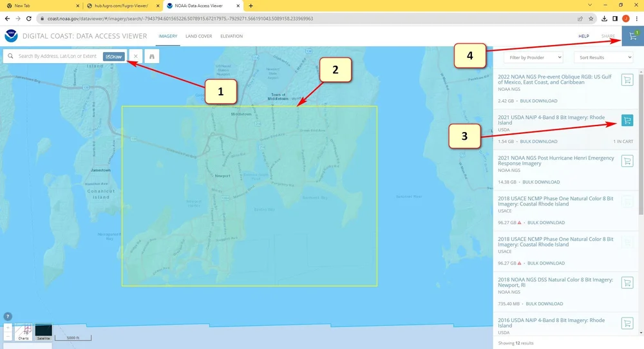
Task: Click the Jamestown label on the map
Action: pos(100,170)
